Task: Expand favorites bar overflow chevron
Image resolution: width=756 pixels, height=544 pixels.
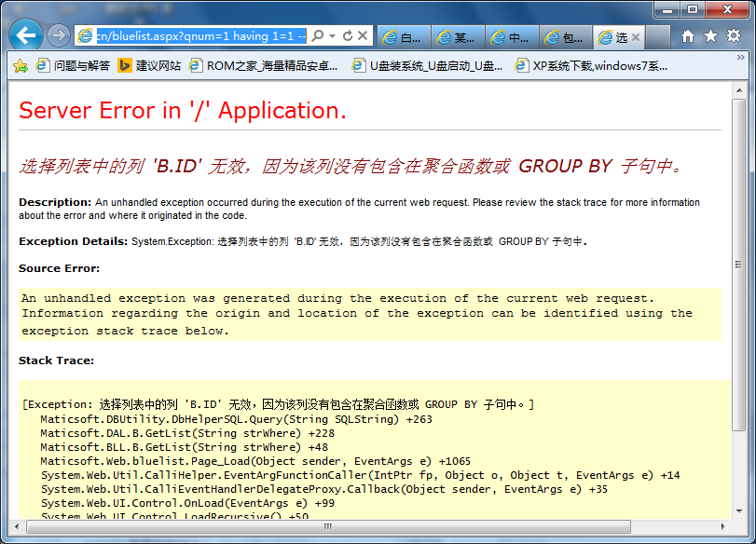Action: [x=740, y=58]
